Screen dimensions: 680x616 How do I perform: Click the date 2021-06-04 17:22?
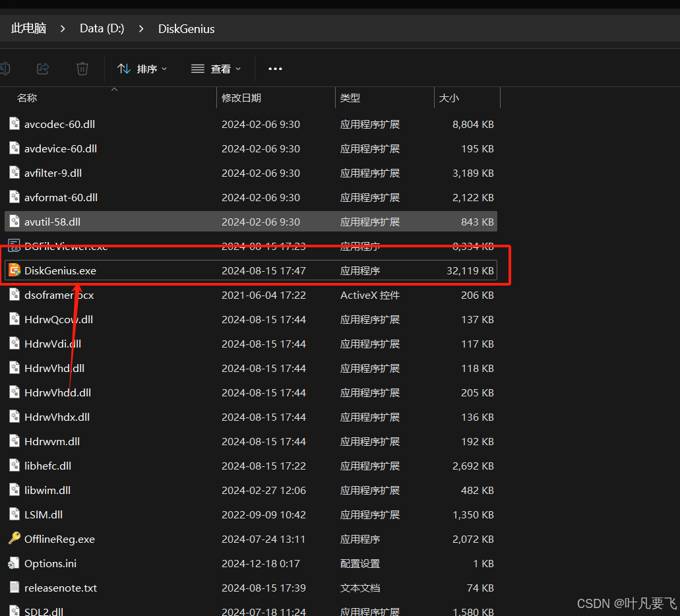(x=264, y=295)
